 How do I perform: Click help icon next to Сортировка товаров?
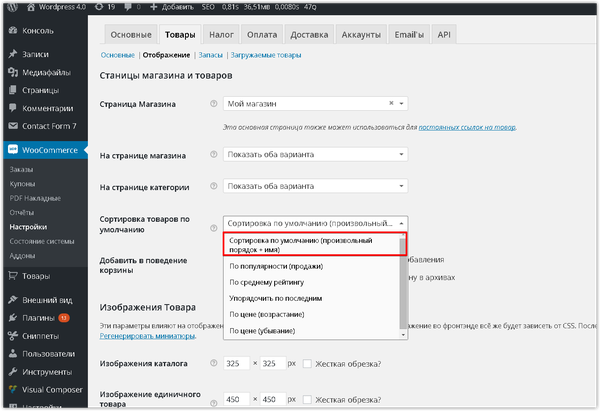click(214, 228)
